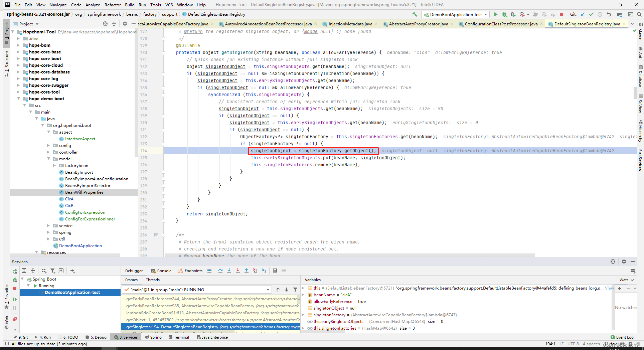
Task: Open the Database tool window on the right
Action: point(640,76)
